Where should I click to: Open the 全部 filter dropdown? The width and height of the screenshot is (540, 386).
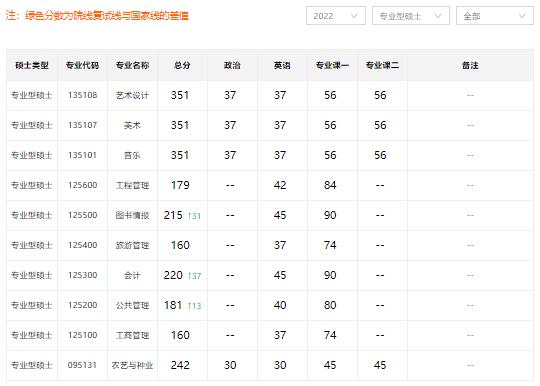495,16
